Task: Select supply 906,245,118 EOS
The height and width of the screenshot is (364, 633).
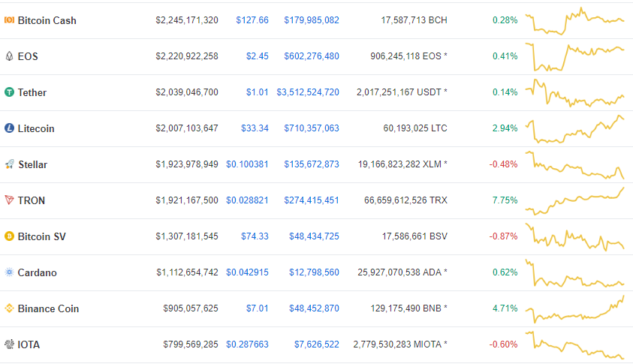Action: (x=405, y=56)
